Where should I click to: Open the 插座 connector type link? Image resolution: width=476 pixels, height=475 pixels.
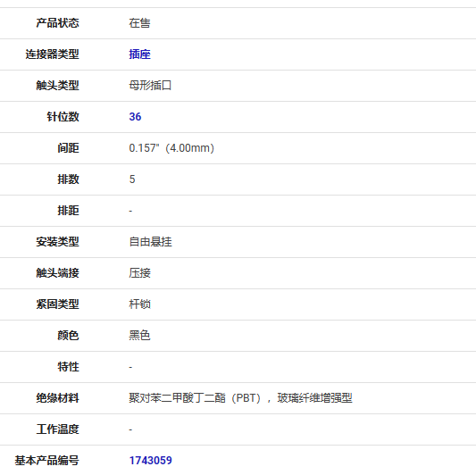(139, 54)
